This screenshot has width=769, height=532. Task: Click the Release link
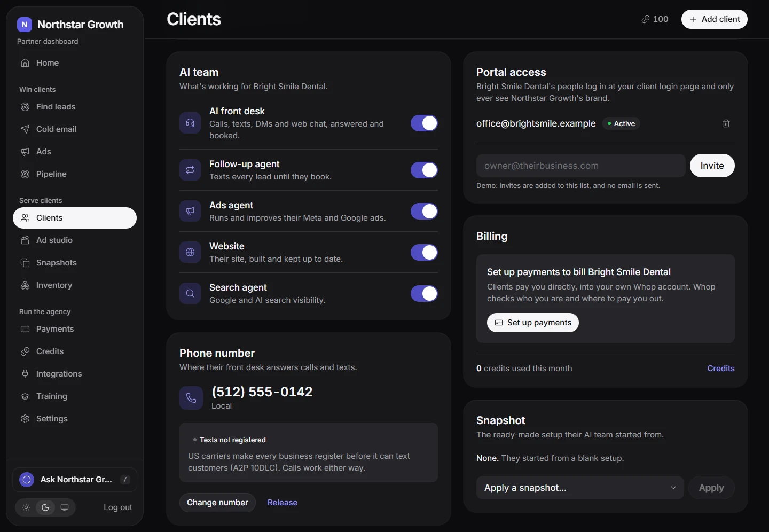point(283,503)
